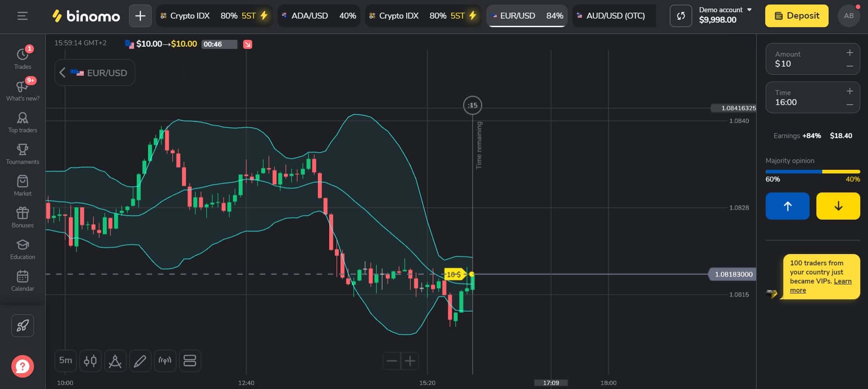868x389 pixels.
Task: Toggle the chart layout split view
Action: point(190,361)
